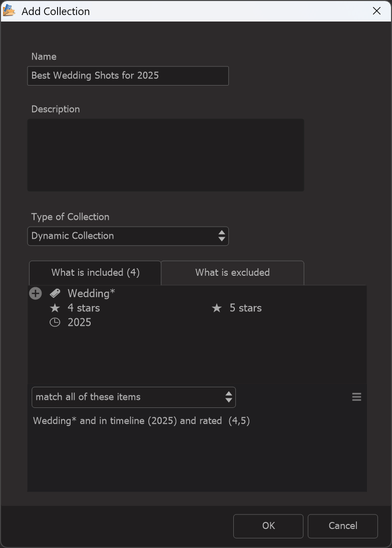
Task: Click the keyword tag icon beside Wedding*
Action: pyautogui.click(x=55, y=293)
